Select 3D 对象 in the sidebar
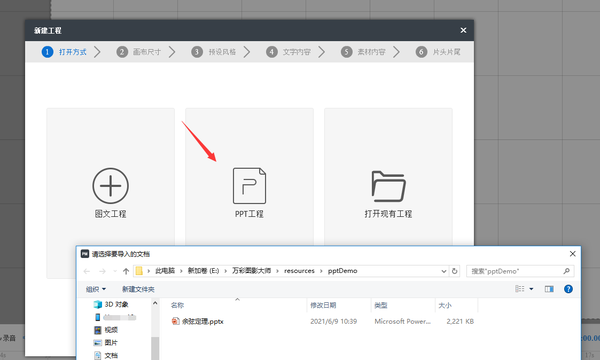The width and height of the screenshot is (600, 360). 111,305
